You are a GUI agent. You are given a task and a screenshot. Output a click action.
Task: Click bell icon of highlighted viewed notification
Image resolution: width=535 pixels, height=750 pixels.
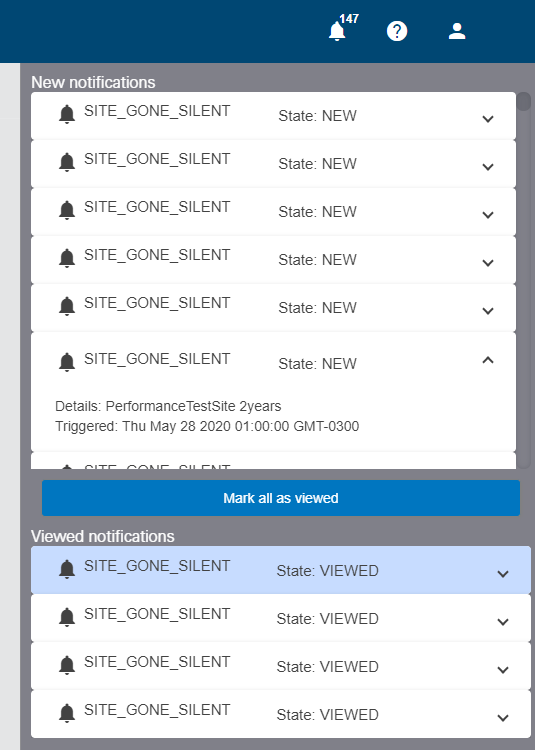[67, 569]
